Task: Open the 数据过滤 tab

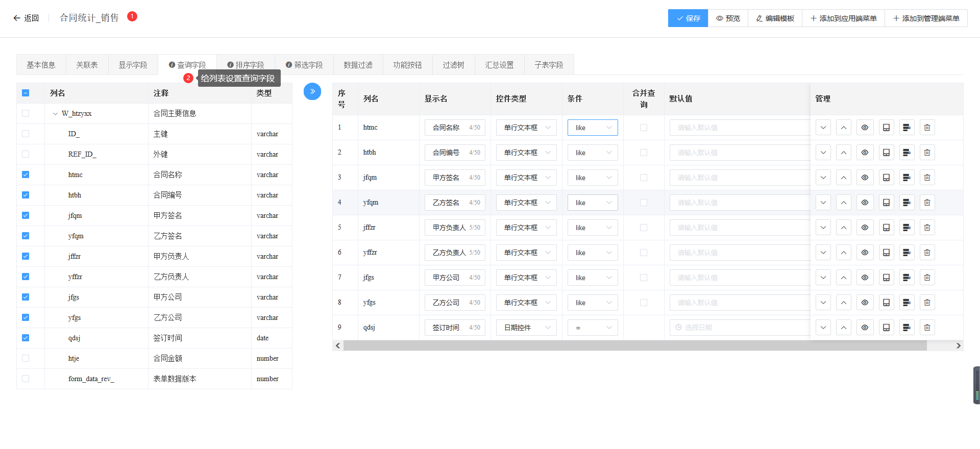Action: pyautogui.click(x=358, y=65)
